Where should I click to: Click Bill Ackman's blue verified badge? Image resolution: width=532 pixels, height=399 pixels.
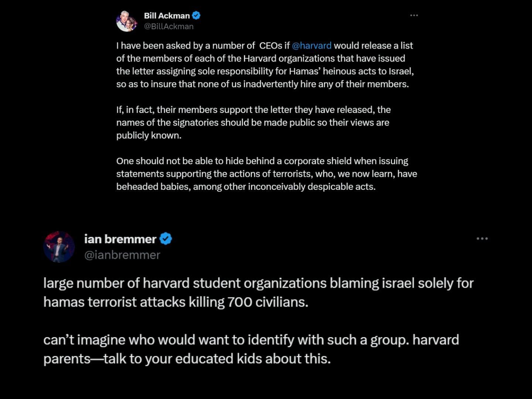(x=196, y=16)
